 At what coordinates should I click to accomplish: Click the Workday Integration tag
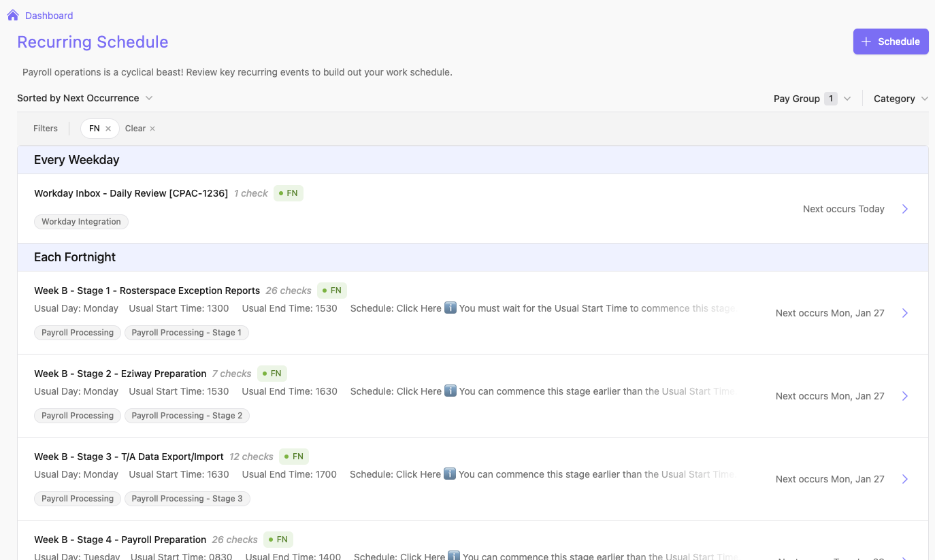81,222
